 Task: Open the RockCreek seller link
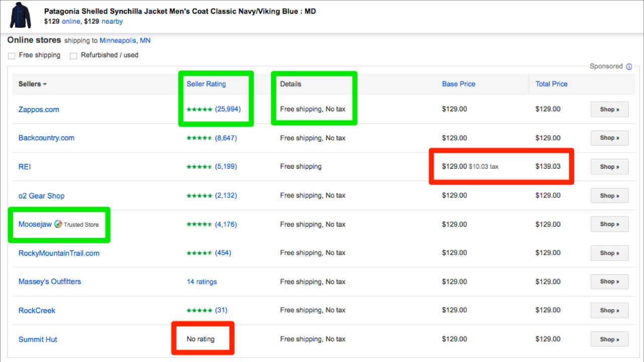point(37,310)
